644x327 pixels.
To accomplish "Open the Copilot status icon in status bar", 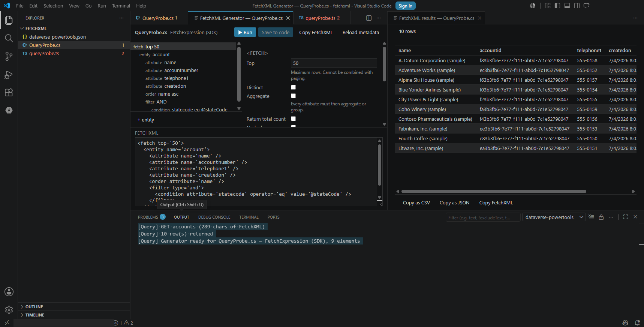I will pos(625,323).
